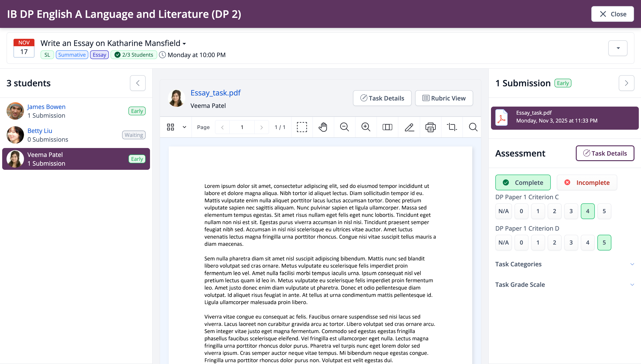
Task: Switch the page column layout view
Action: [387, 127]
